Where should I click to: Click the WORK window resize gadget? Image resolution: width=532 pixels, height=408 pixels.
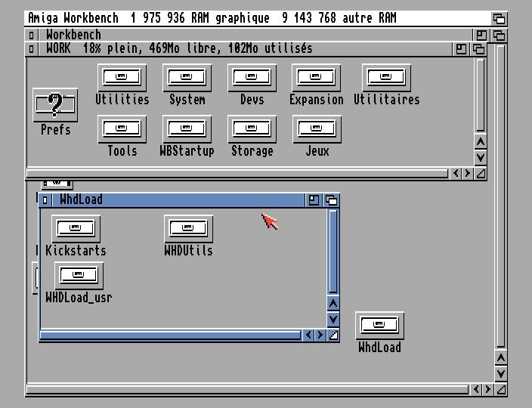(481, 173)
